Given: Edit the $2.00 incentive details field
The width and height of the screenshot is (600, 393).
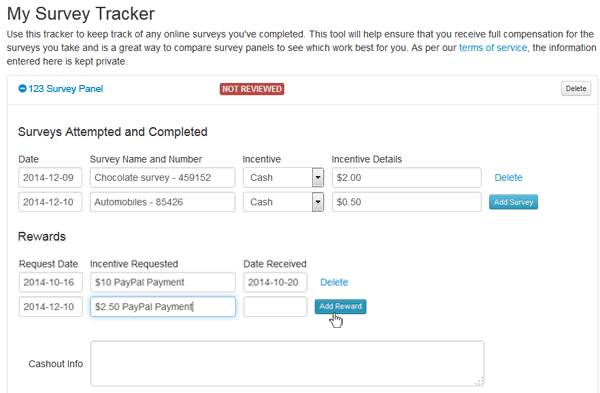Looking at the screenshot, I should pyautogui.click(x=406, y=178).
